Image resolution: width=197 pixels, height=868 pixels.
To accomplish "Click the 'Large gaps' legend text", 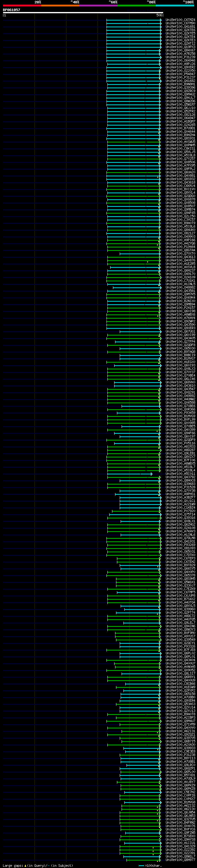I will (13, 866).
